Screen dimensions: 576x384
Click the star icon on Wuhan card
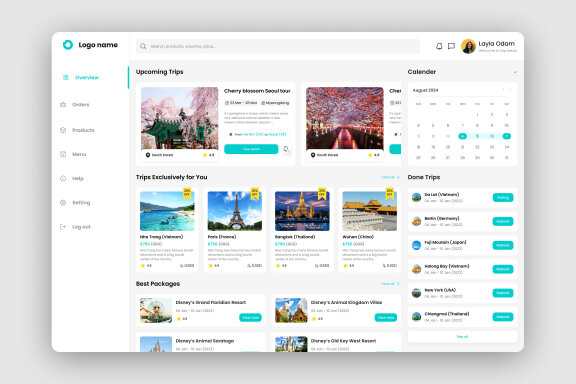point(345,265)
